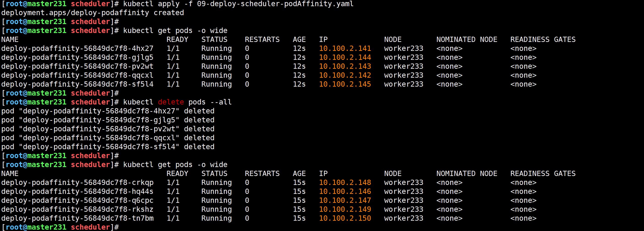The height and width of the screenshot is (231, 644).
Task: Click Running status in the crkqp row
Action: click(x=216, y=182)
